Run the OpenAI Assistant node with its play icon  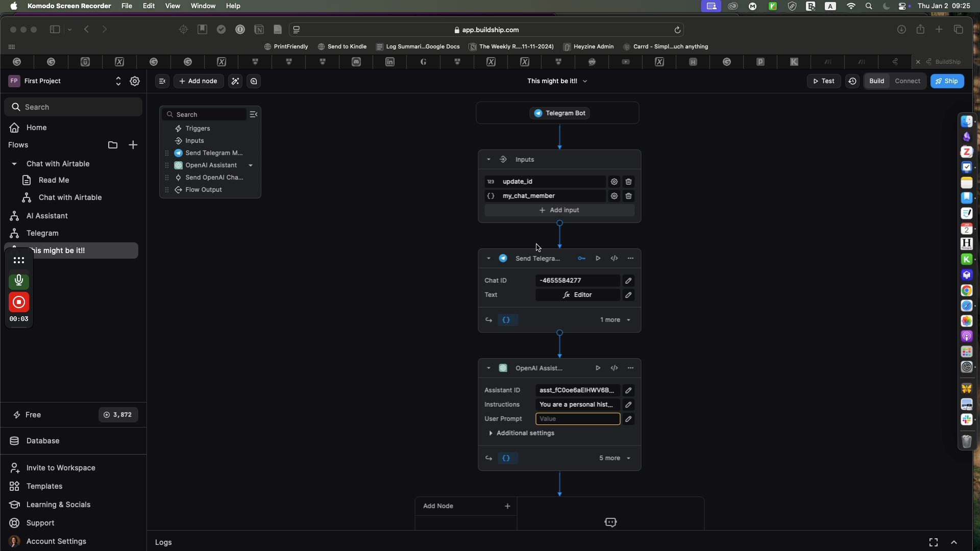(x=597, y=368)
